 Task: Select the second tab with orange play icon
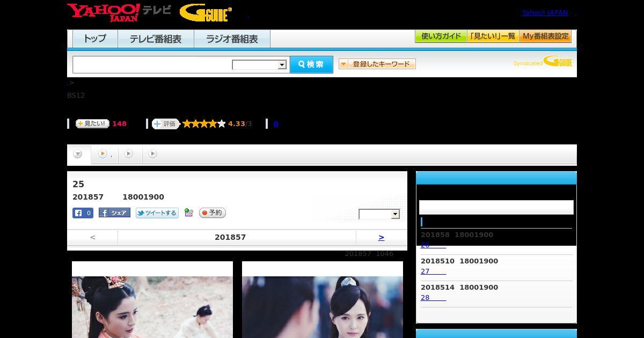click(105, 154)
